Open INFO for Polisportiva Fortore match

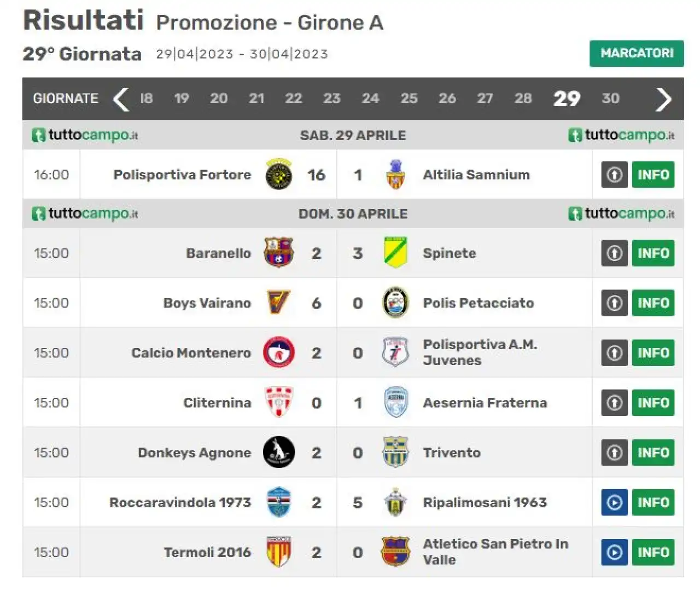pyautogui.click(x=653, y=175)
